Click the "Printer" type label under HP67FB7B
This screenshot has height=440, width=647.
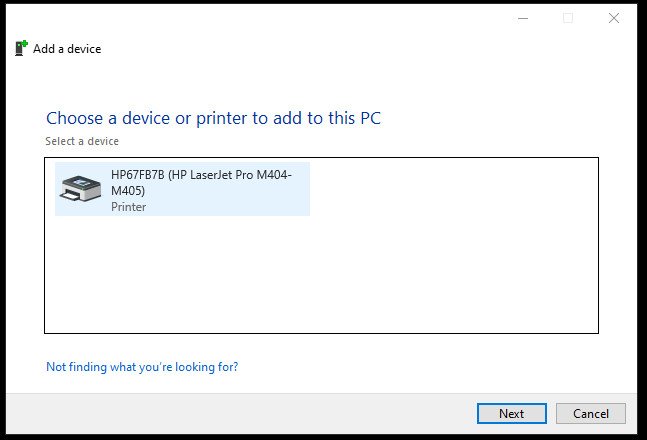[128, 207]
